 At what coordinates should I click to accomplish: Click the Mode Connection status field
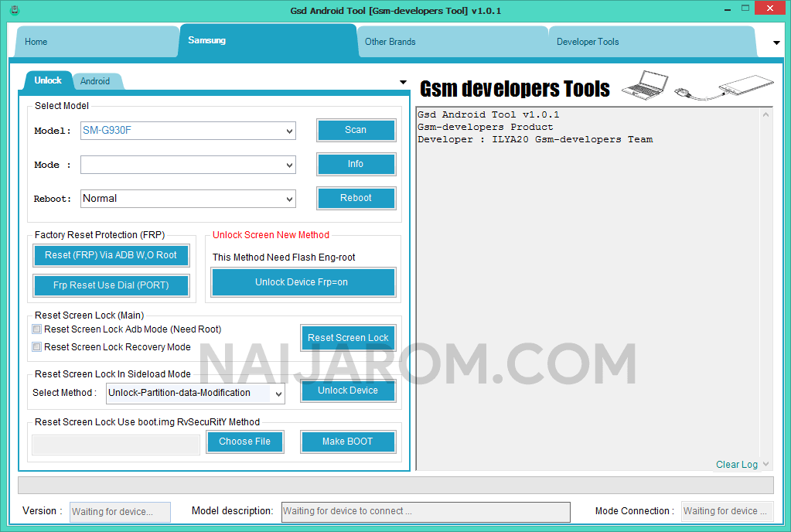(x=728, y=511)
